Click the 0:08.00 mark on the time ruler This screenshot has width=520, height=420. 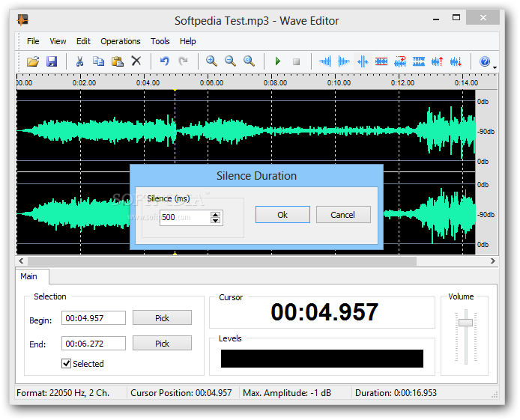[x=275, y=82]
